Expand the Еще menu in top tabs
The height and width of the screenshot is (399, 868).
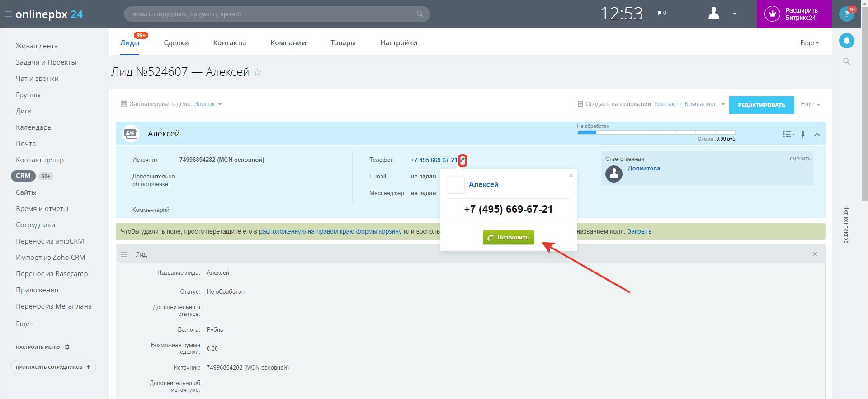tap(809, 43)
